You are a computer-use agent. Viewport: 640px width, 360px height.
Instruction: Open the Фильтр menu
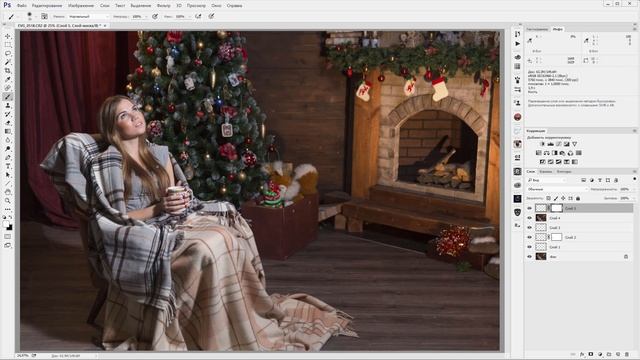164,6
